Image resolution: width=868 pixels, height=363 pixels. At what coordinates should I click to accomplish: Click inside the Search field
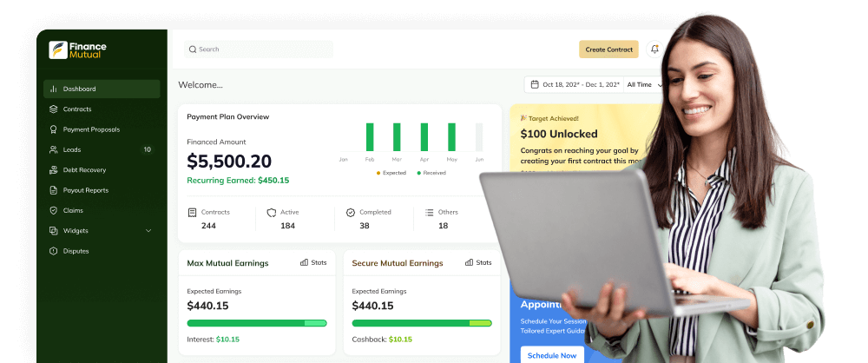point(259,49)
